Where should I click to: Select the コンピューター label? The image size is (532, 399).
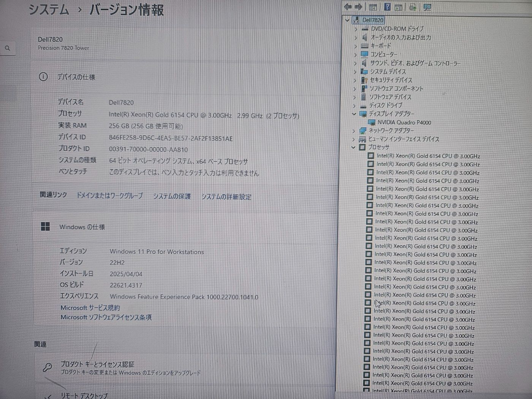click(x=384, y=54)
